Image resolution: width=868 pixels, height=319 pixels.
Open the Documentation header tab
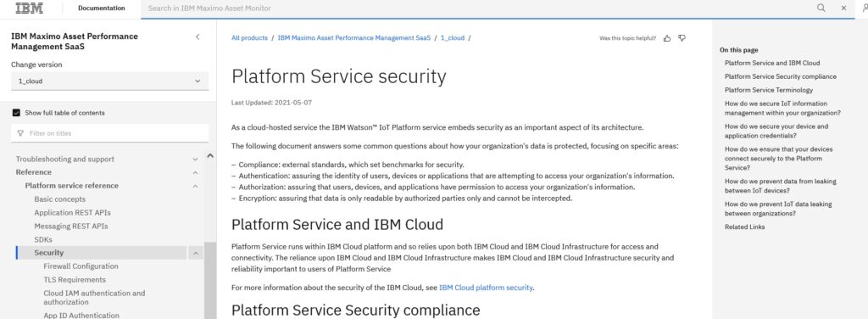tap(102, 8)
